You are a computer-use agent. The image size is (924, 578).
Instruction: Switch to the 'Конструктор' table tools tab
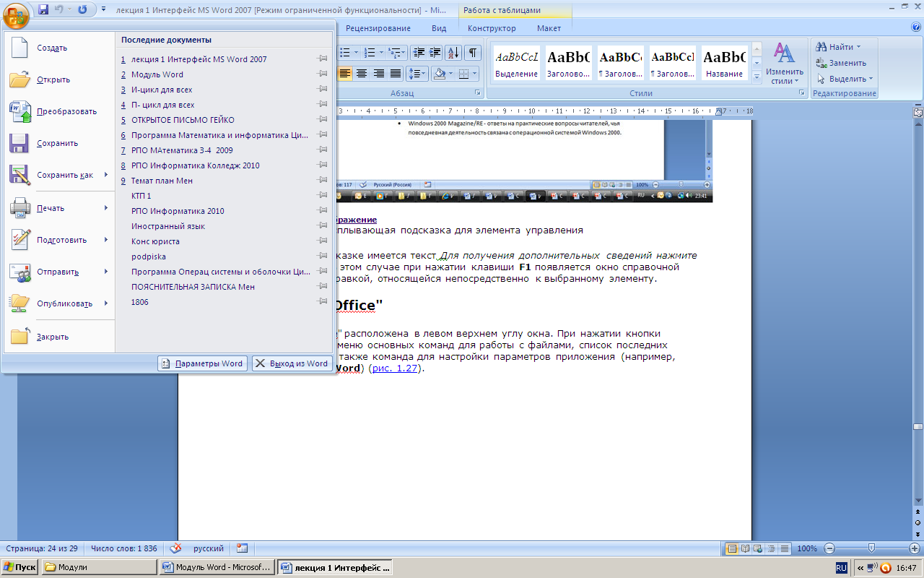492,28
